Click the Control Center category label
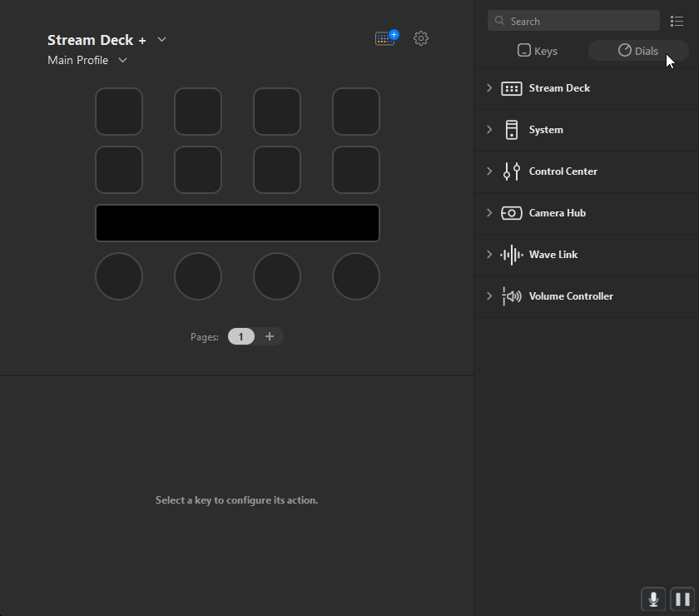Viewport: 699px width, 616px height. (563, 171)
